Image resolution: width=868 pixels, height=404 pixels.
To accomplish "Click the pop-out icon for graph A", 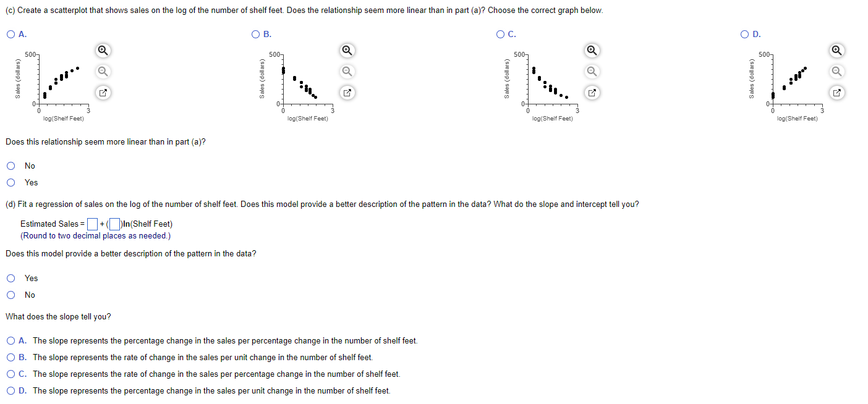I will (x=103, y=92).
